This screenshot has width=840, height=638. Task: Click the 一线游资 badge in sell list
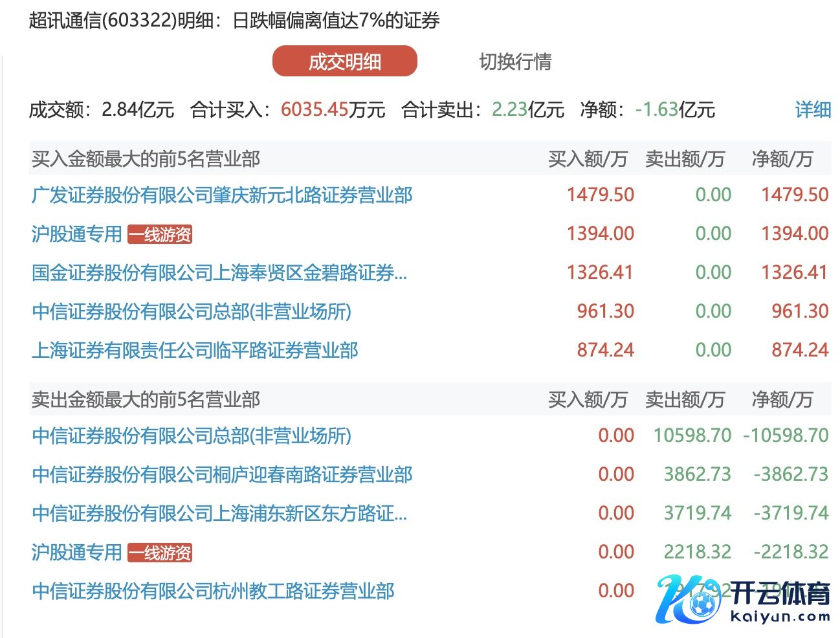(x=160, y=553)
